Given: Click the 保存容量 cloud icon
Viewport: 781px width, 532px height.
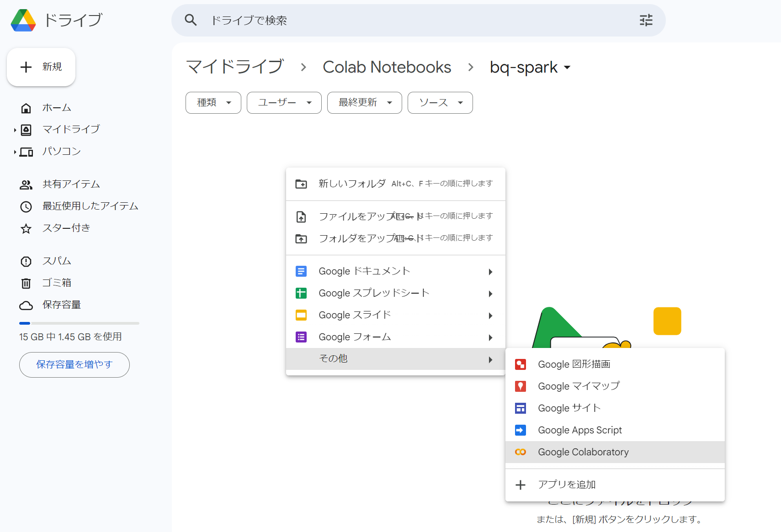Looking at the screenshot, I should point(26,306).
